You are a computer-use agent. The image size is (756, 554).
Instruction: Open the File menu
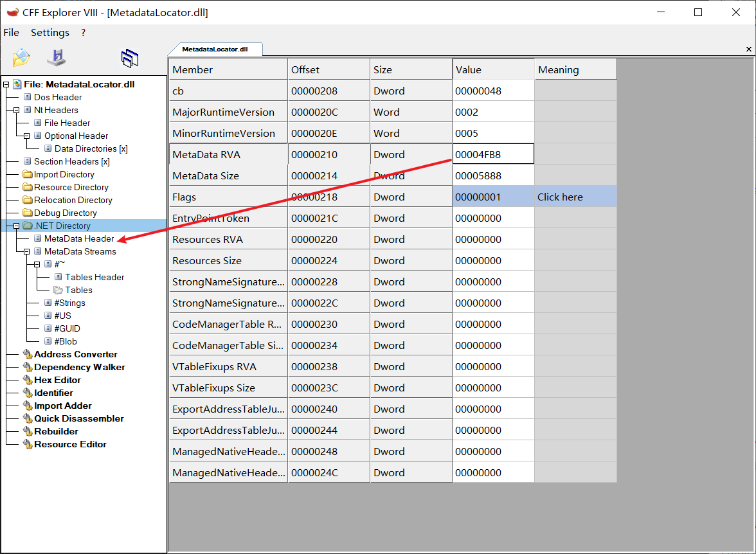[11, 32]
